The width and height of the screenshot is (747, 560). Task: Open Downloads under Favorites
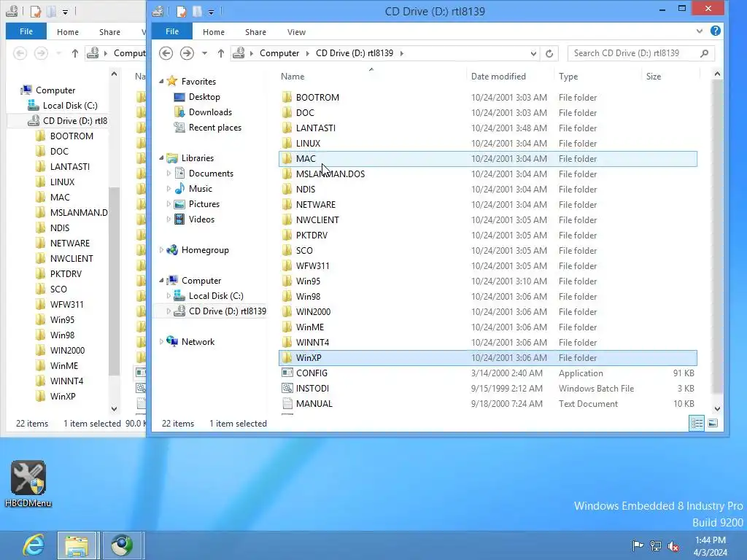coord(210,112)
